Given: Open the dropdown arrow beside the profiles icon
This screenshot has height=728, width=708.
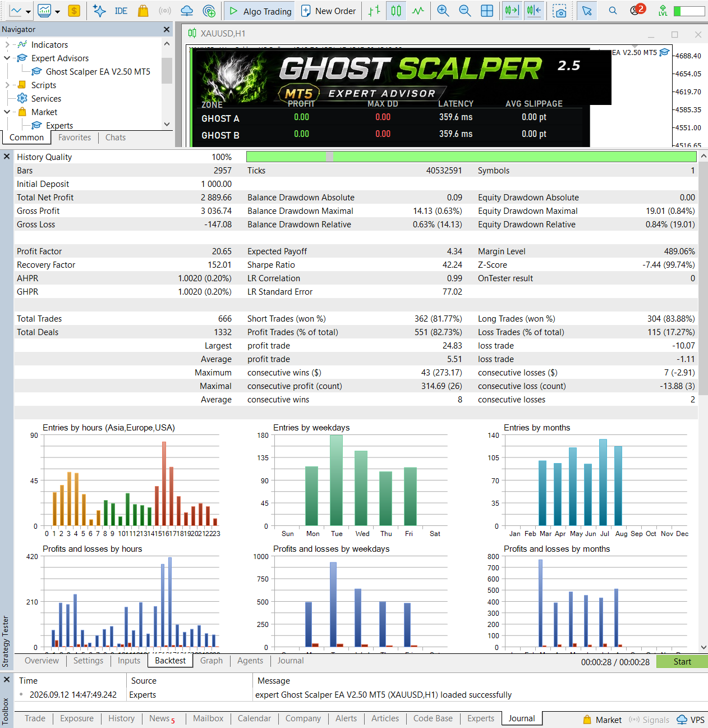Looking at the screenshot, I should (x=57, y=11).
